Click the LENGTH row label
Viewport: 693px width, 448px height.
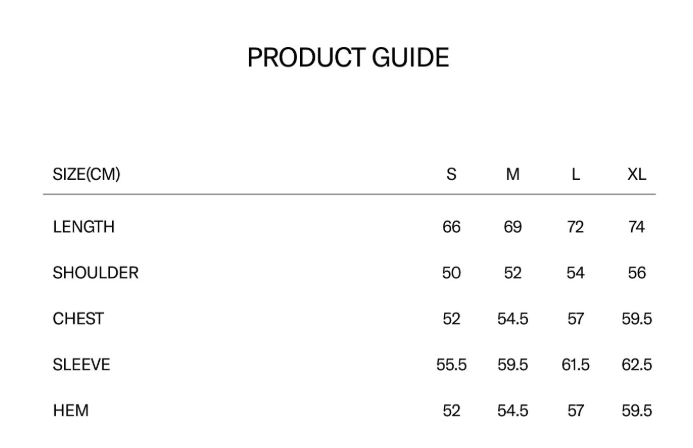tap(84, 227)
